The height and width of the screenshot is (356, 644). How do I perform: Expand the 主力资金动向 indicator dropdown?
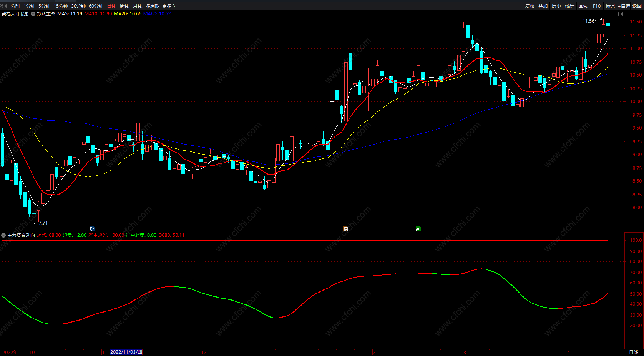[3, 235]
